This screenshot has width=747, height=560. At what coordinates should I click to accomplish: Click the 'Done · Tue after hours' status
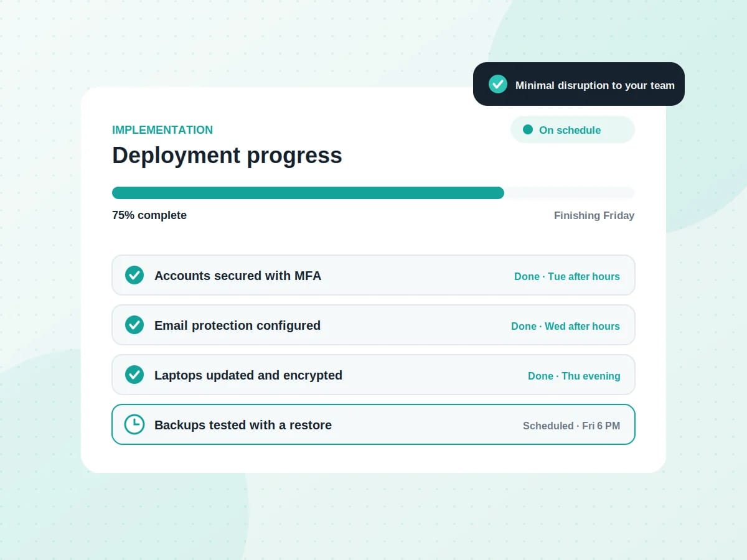[x=567, y=276]
